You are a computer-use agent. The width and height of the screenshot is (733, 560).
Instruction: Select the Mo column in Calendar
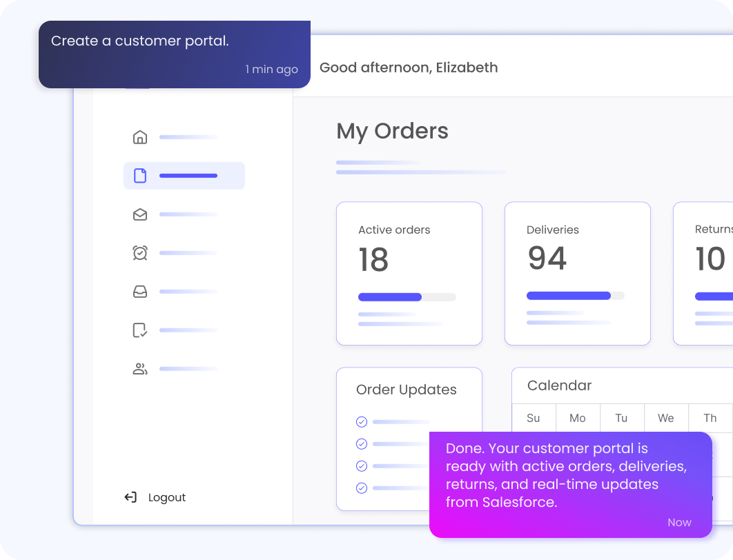coord(578,418)
